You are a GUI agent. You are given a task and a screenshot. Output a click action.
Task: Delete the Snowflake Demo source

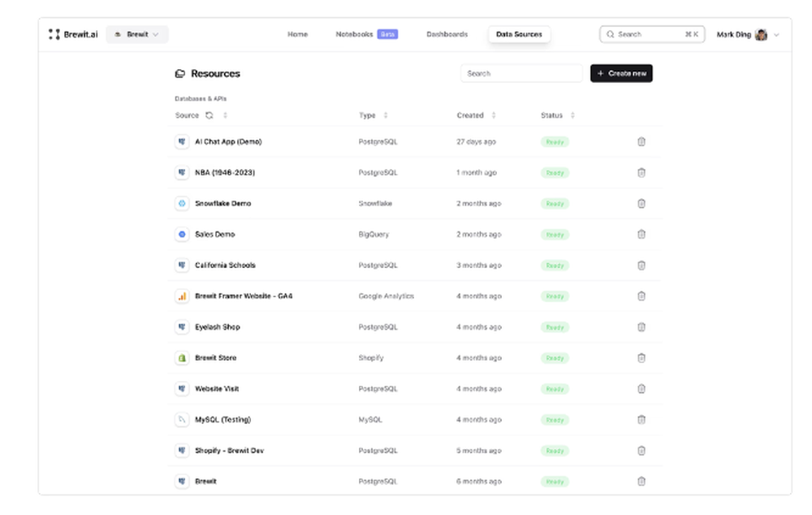[x=641, y=204]
